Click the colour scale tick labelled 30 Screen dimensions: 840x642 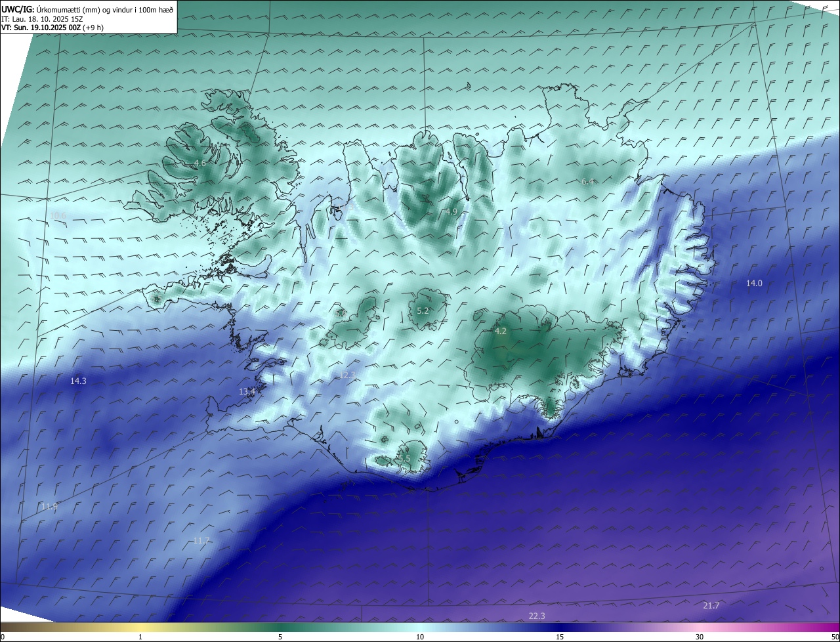(700, 637)
